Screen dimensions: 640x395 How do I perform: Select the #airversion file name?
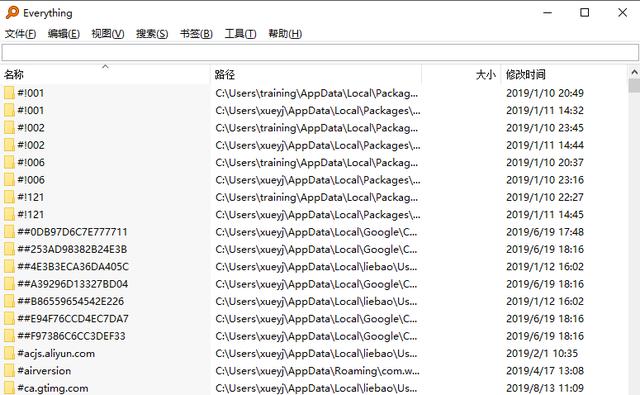tap(44, 371)
